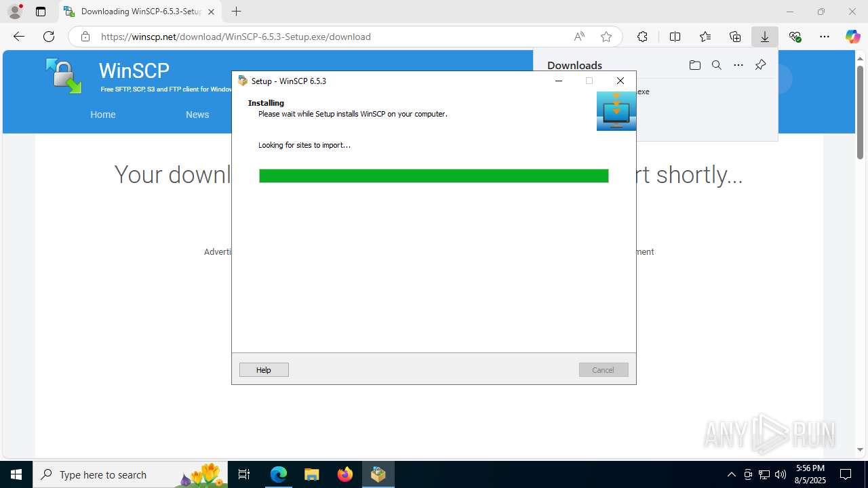Go back in the browser
Image resolution: width=868 pixels, height=488 pixels.
[x=19, y=37]
